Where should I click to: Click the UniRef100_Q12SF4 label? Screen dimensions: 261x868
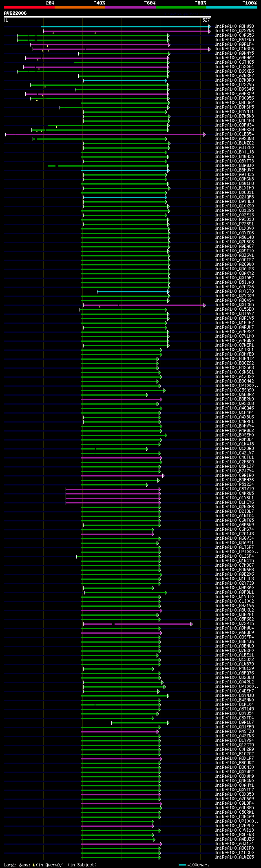pos(234,556)
